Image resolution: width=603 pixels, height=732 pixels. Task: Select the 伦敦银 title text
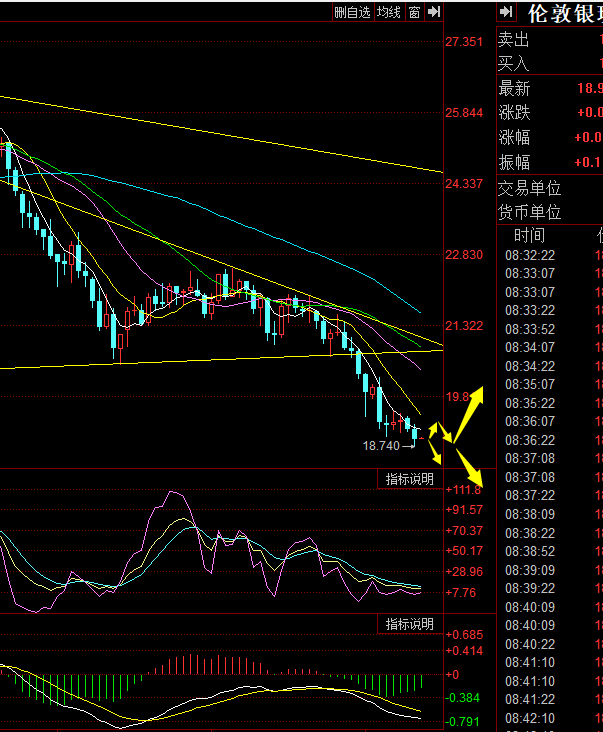click(x=565, y=14)
